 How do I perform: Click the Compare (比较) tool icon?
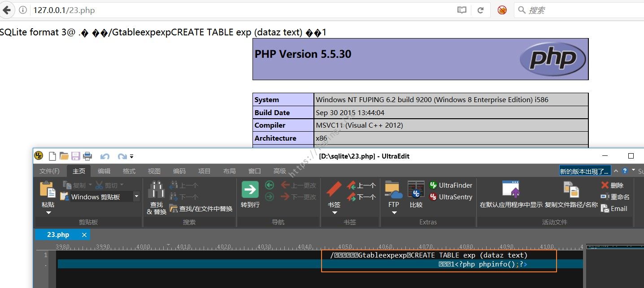tap(416, 189)
